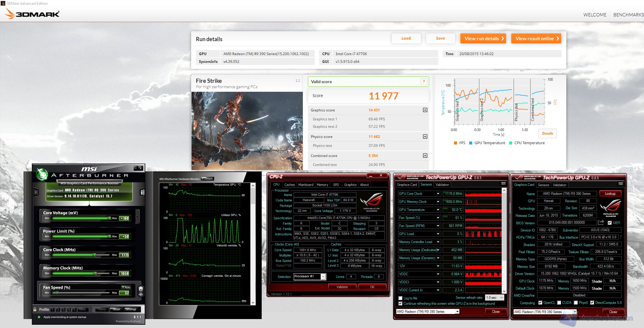The height and width of the screenshot is (328, 644).
Task: Switch to the SPD tab in CPU-Z
Action: click(336, 185)
